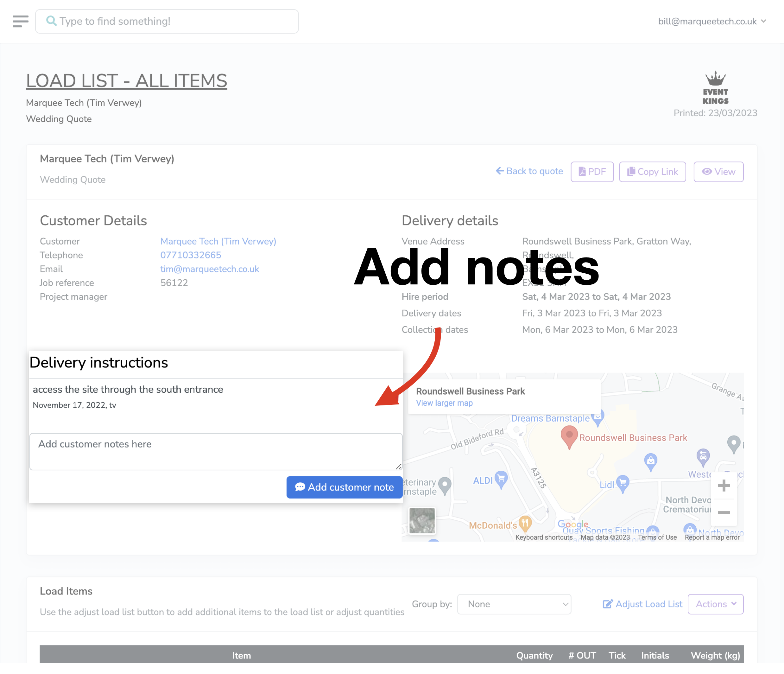The image size is (784, 674).
Task: Open the hamburger sidebar menu
Action: [x=21, y=21]
